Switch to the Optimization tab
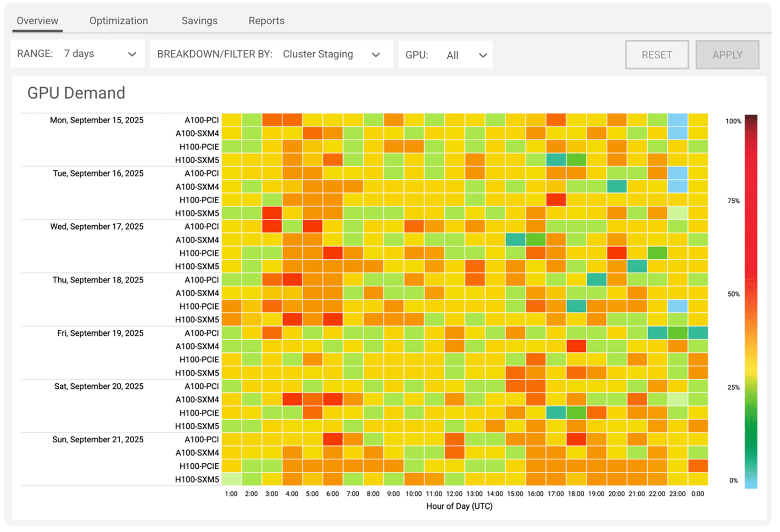This screenshot has width=780, height=532. [x=118, y=21]
